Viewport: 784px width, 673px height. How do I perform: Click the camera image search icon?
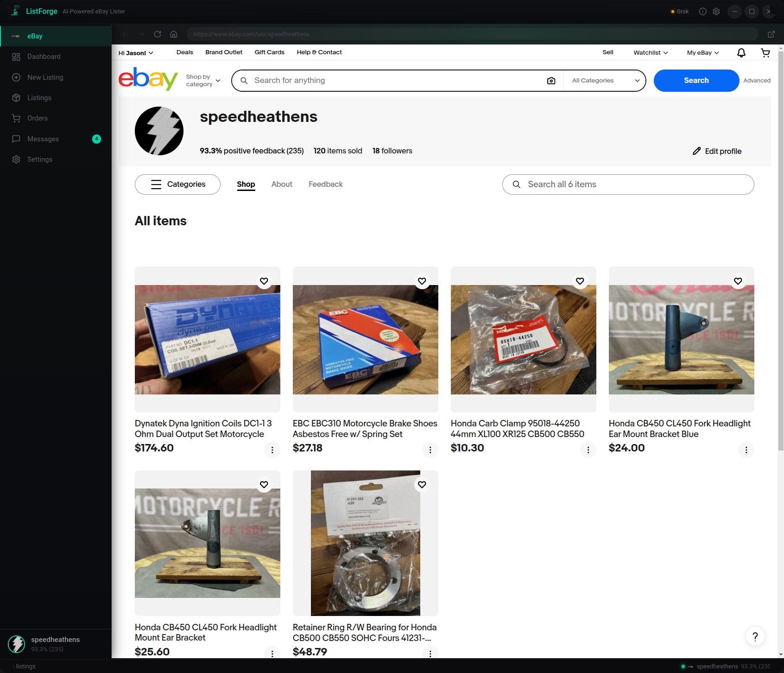click(x=551, y=81)
